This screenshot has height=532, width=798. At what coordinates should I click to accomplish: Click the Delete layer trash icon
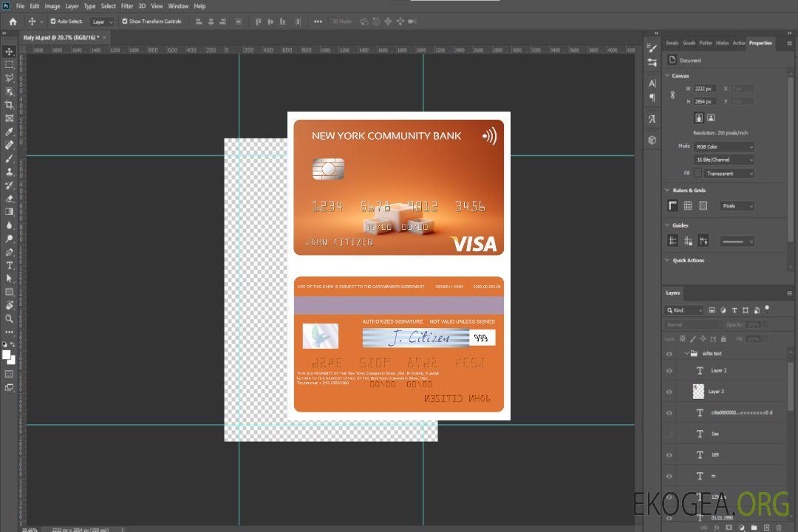[x=779, y=528]
